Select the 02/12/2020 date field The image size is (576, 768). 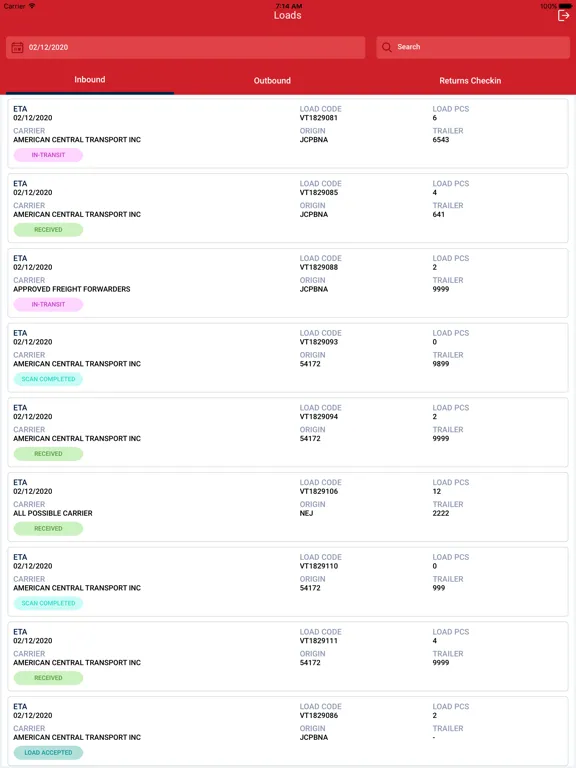pos(186,48)
